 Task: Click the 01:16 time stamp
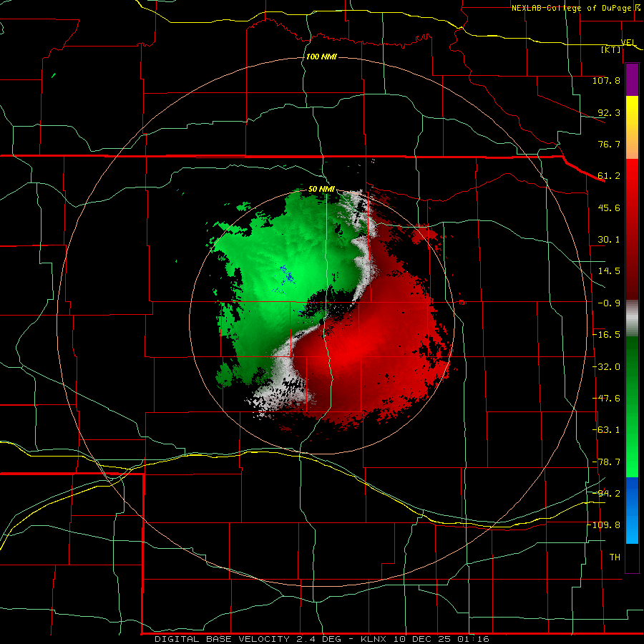473,639
